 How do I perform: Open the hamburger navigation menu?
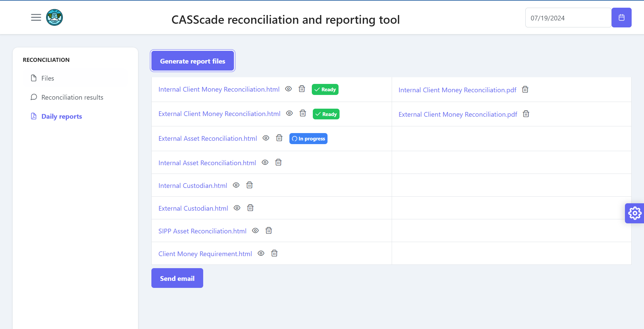point(36,17)
